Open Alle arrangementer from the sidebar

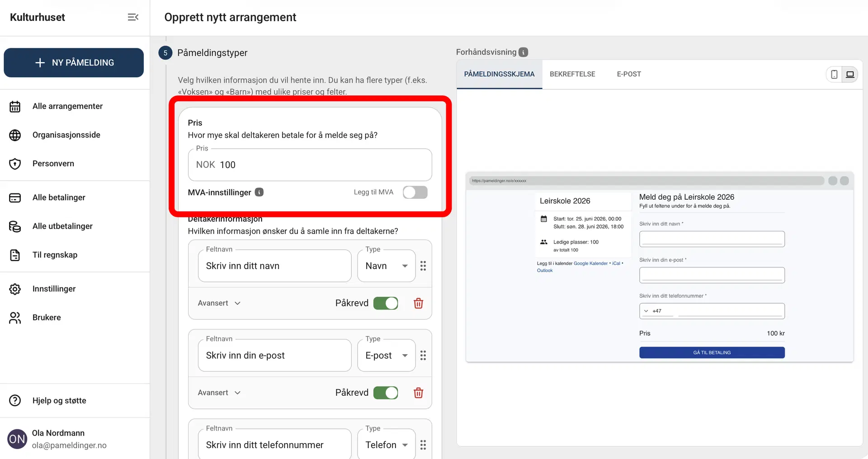[67, 106]
